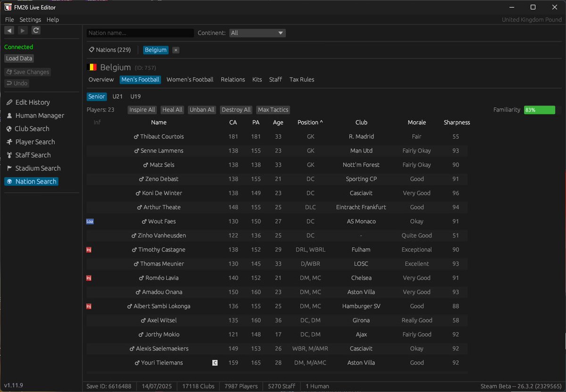Click the Loa badge on Wout Faes row

(90, 221)
